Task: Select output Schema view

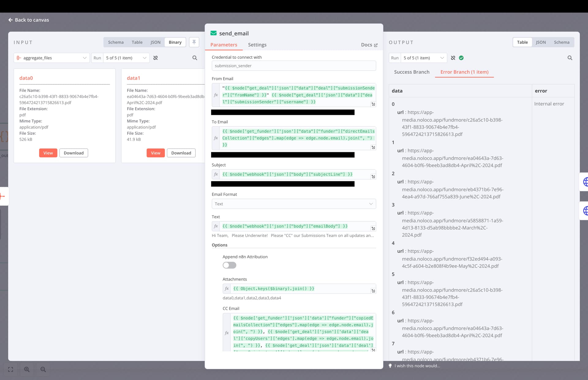Action: 562,42
